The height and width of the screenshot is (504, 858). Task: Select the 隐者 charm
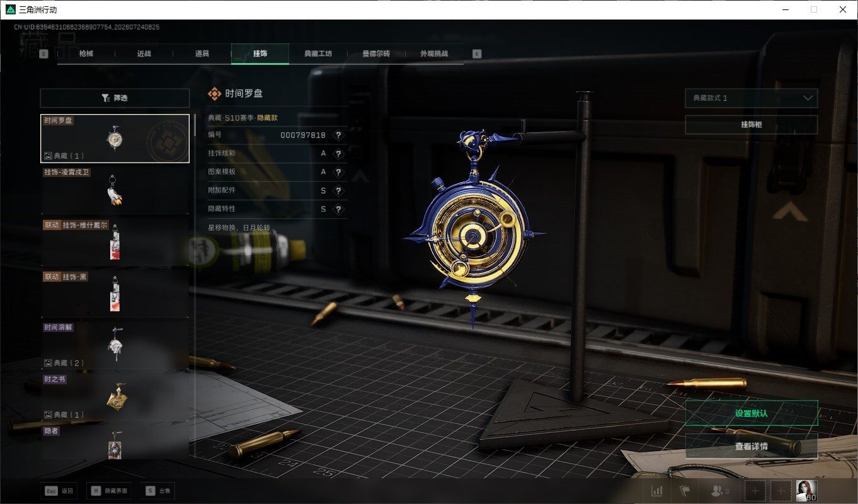(115, 442)
